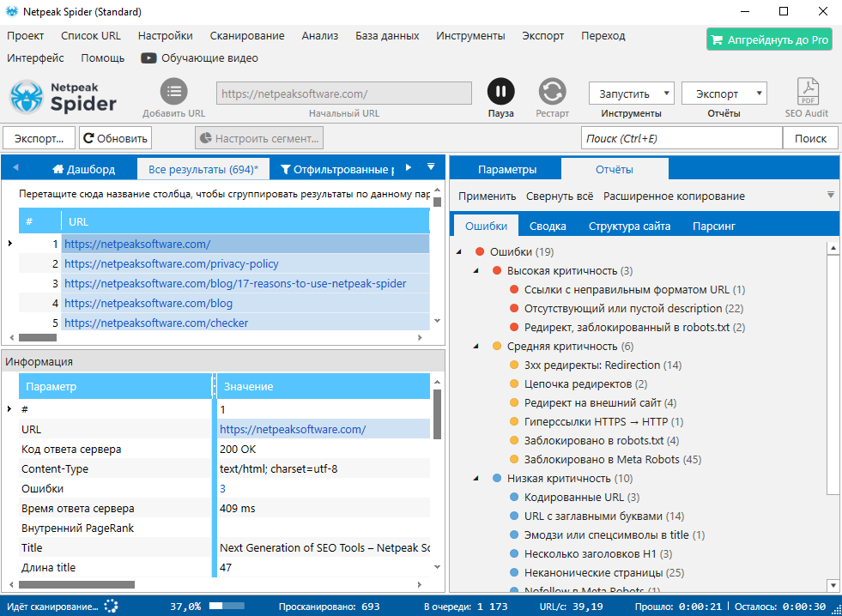Open the YouTube training videos item

(199, 58)
